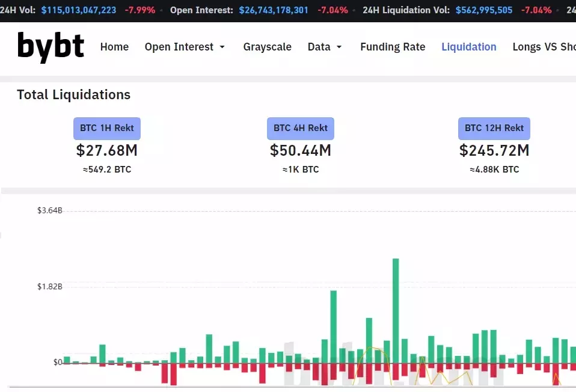This screenshot has width=576, height=392.
Task: Select the $245.72M liquidation value
Action: point(494,151)
